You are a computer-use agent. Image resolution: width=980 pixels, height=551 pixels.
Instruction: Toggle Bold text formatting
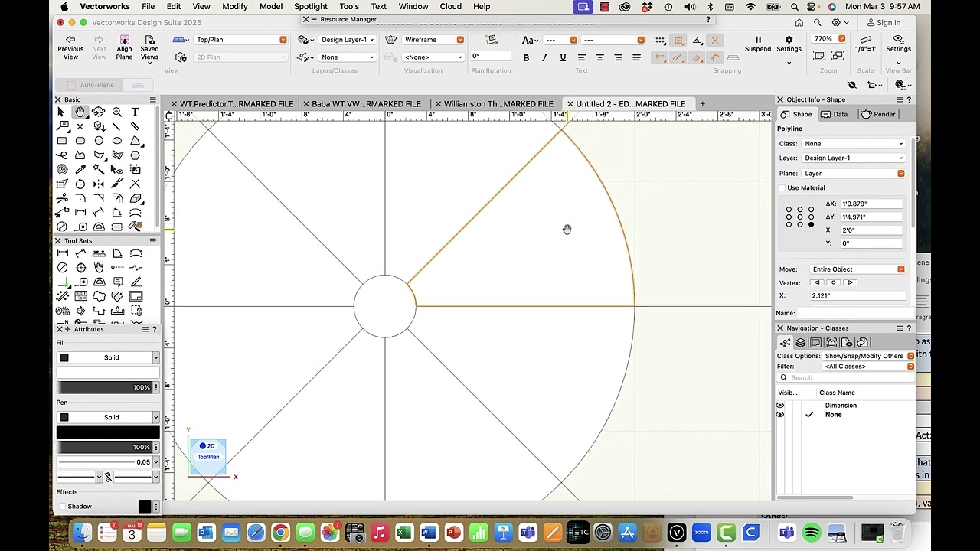click(526, 57)
